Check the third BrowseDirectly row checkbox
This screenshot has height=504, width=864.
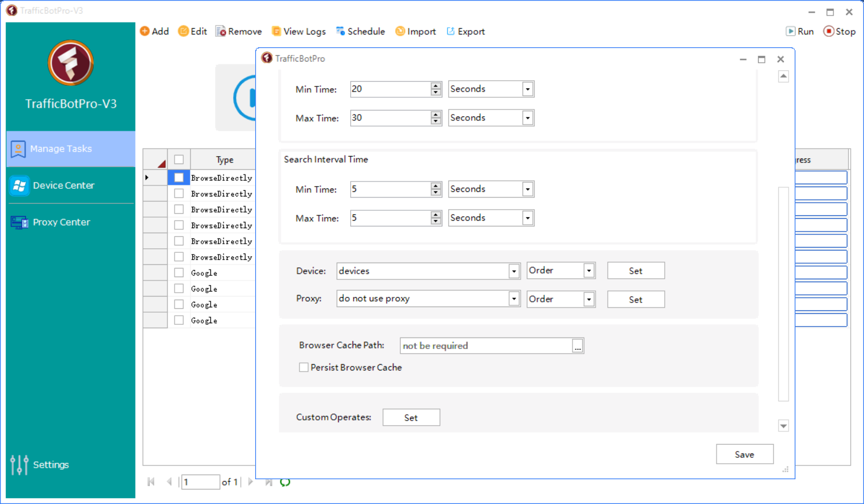click(x=179, y=209)
